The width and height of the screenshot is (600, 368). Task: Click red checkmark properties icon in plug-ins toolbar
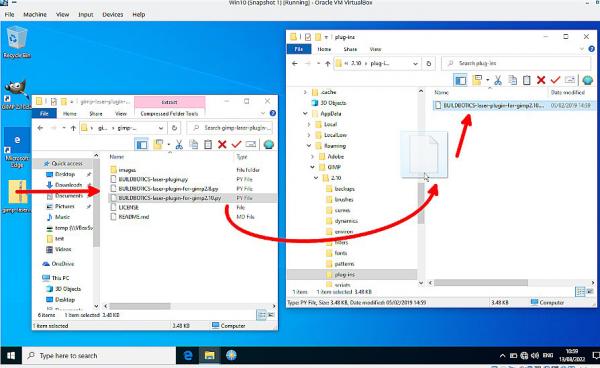tap(555, 80)
